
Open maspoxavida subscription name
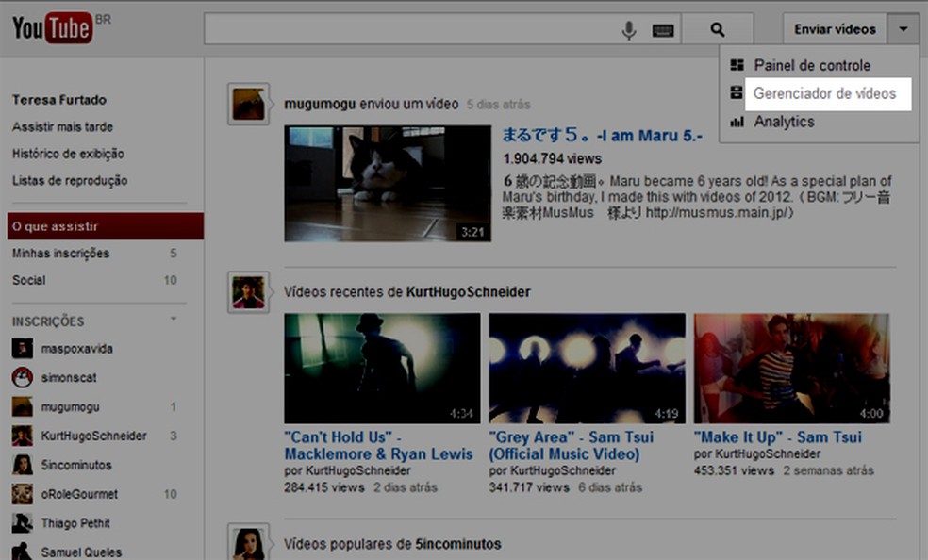coord(77,349)
